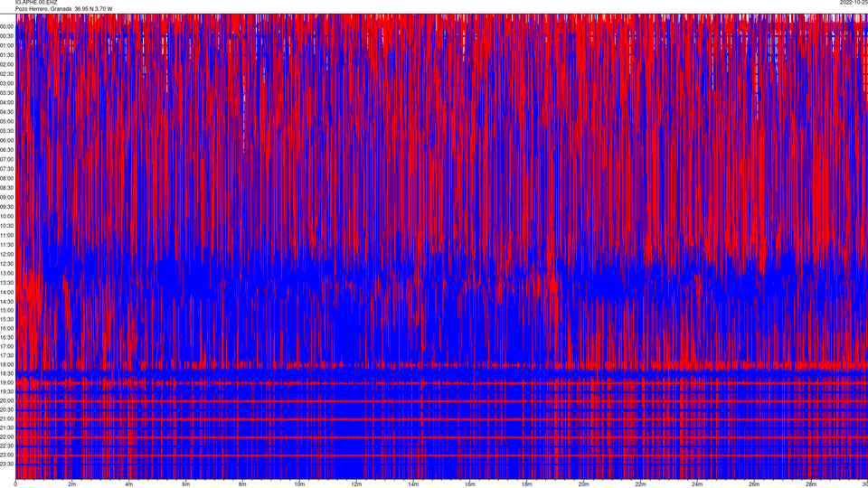The height and width of the screenshot is (488, 868).
Task: Click the 09:00 time row label
Action: tap(6, 198)
